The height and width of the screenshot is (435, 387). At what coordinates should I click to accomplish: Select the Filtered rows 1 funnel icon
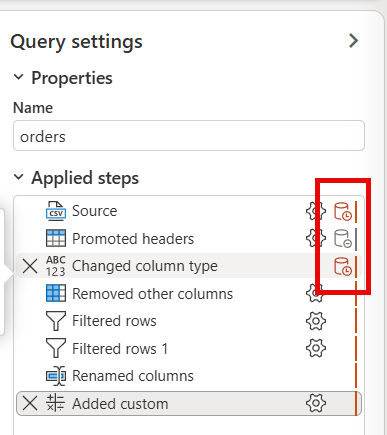[x=56, y=349]
